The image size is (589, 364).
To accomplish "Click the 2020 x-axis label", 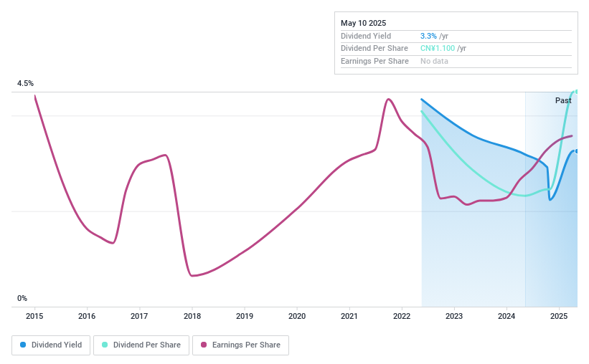I will click(x=297, y=316).
